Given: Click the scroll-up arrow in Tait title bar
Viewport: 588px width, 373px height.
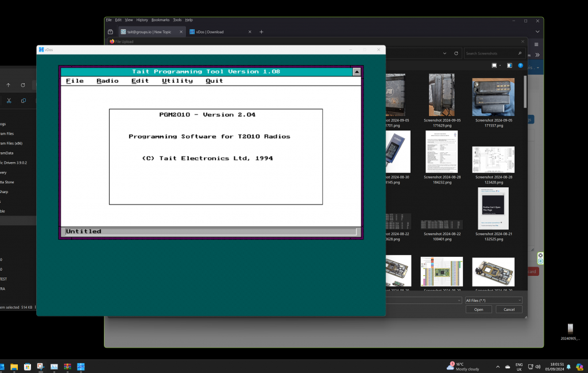Looking at the screenshot, I should 357,72.
